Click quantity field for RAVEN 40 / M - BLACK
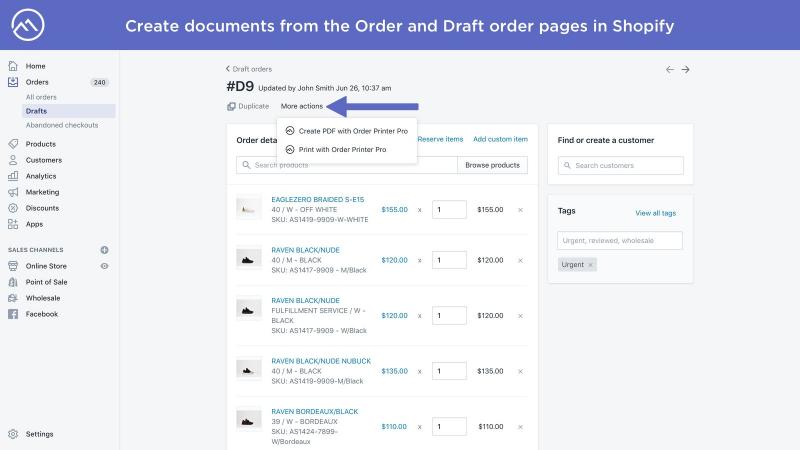Viewport: 800px width, 450px height. 449,260
